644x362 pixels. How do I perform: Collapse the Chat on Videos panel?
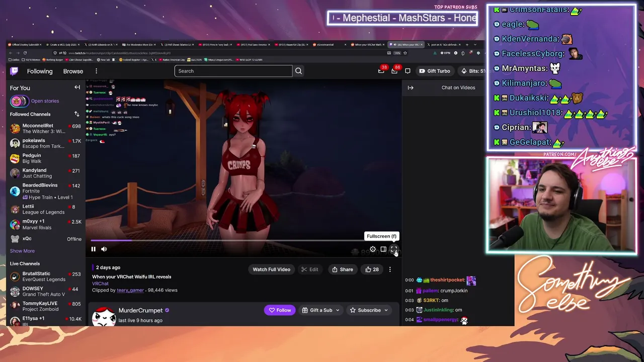coord(411,87)
